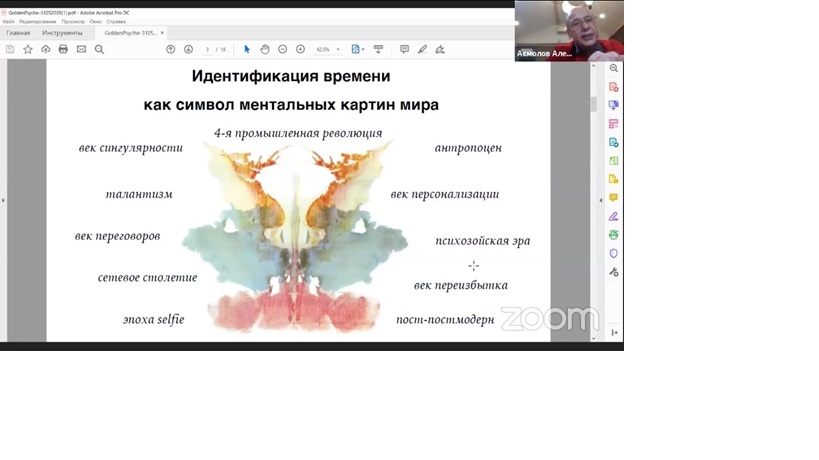Bookmark the document with the star icon
819x460 pixels.
point(27,49)
